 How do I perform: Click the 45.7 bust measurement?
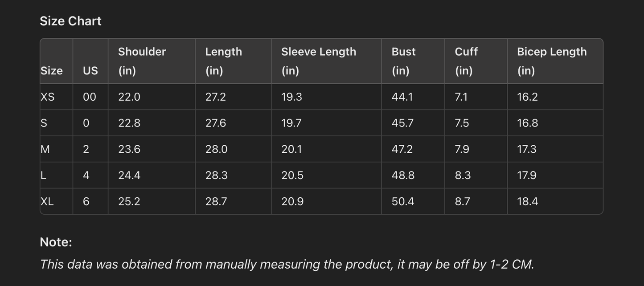point(402,123)
